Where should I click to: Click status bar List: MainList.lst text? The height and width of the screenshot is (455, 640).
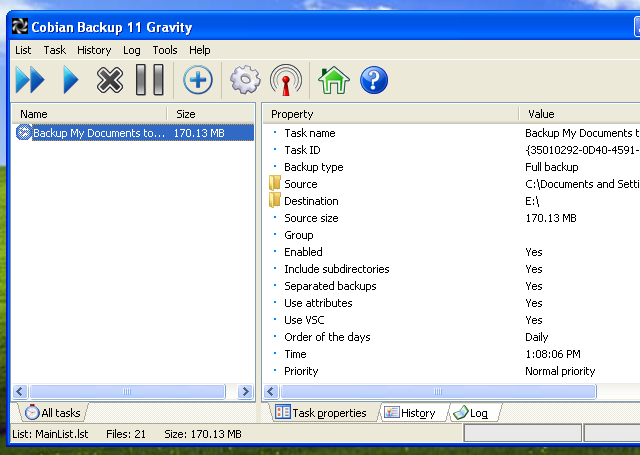tap(50, 434)
